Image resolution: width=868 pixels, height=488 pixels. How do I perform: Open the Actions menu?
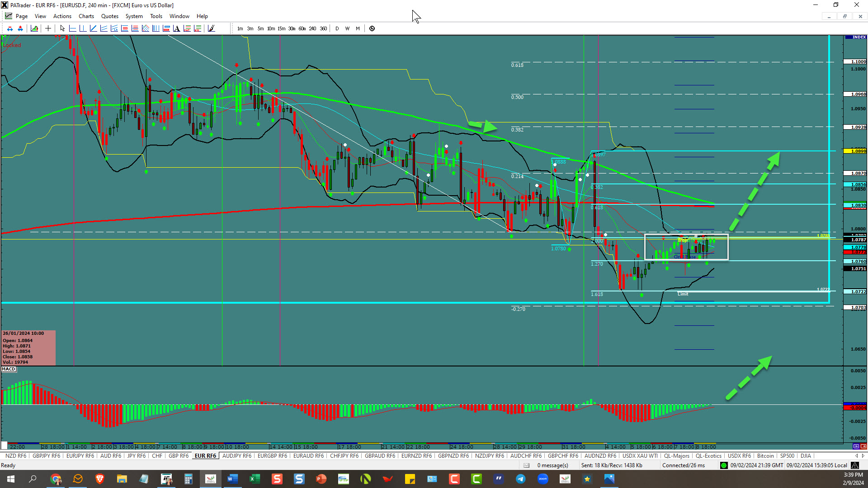click(62, 16)
